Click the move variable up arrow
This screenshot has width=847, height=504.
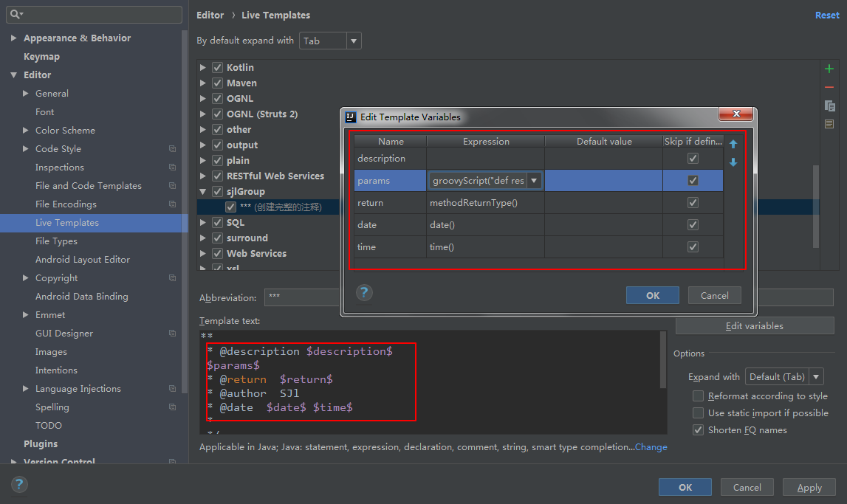click(733, 145)
